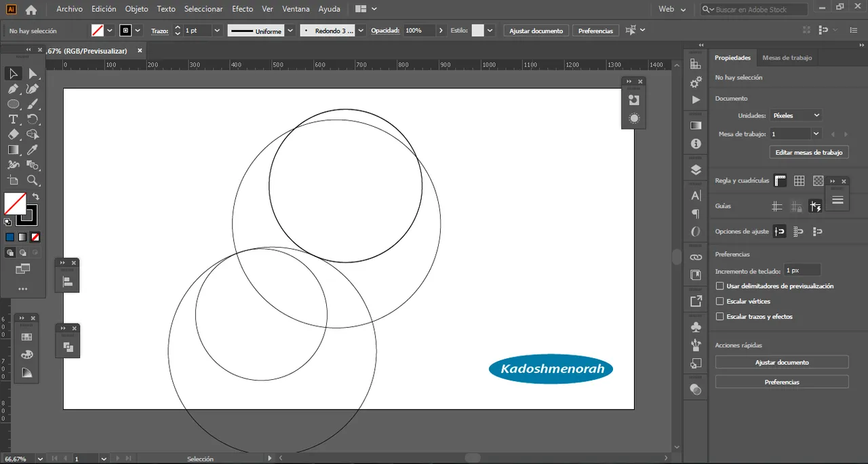
Task: Toggle smart guides button
Action: pyautogui.click(x=815, y=206)
